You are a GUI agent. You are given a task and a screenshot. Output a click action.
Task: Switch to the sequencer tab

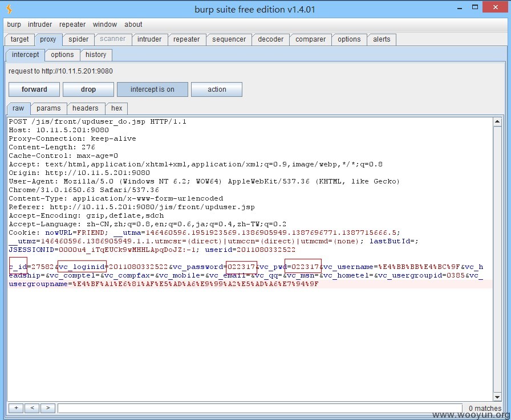click(229, 39)
